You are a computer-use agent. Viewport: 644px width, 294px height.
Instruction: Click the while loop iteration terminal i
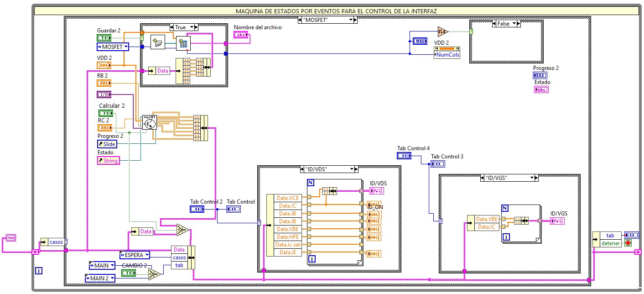[39, 271]
